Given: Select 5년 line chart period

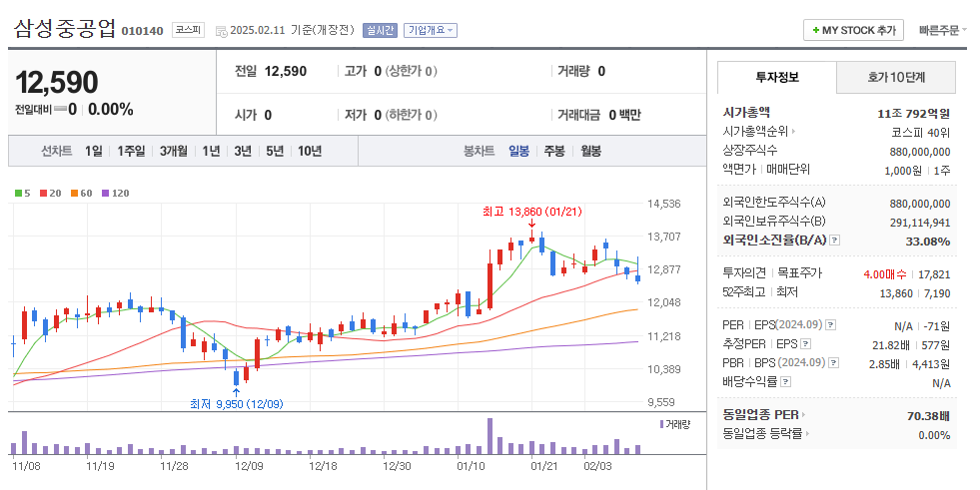Looking at the screenshot, I should point(275,151).
